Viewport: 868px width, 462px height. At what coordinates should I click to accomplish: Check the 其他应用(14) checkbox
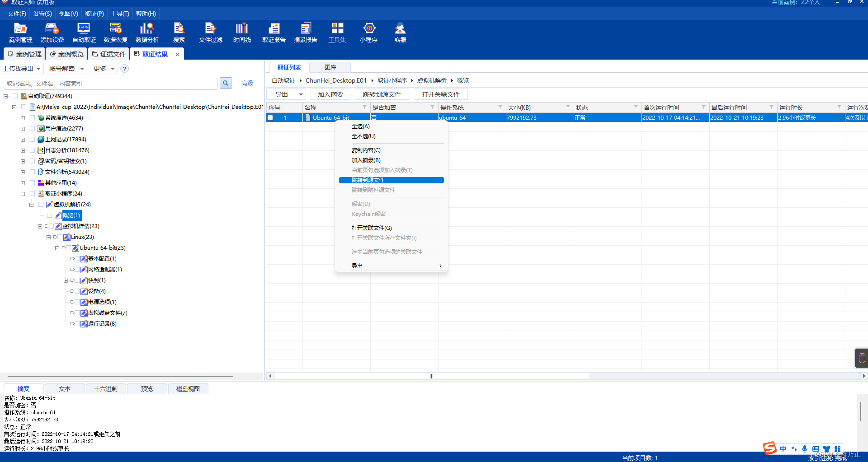click(32, 182)
